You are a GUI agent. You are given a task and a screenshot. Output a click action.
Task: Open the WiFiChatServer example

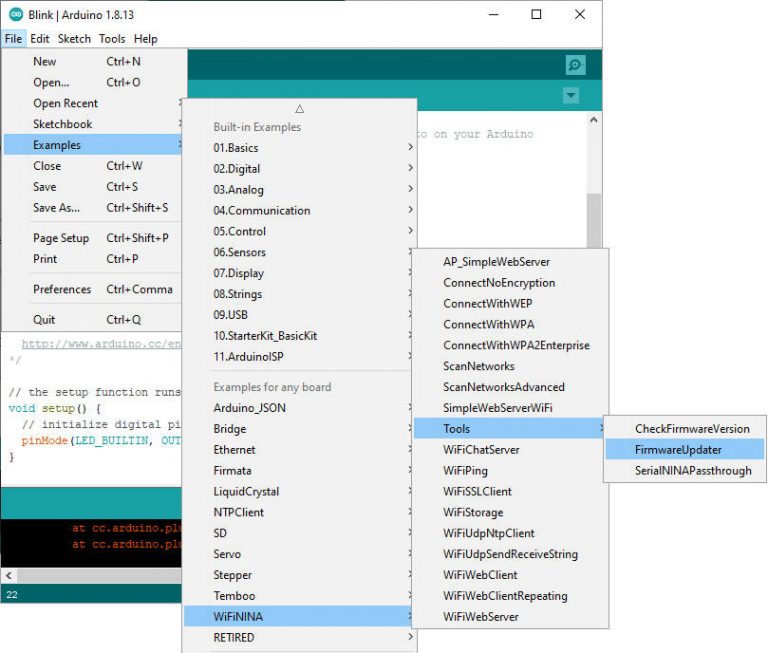coord(510,450)
